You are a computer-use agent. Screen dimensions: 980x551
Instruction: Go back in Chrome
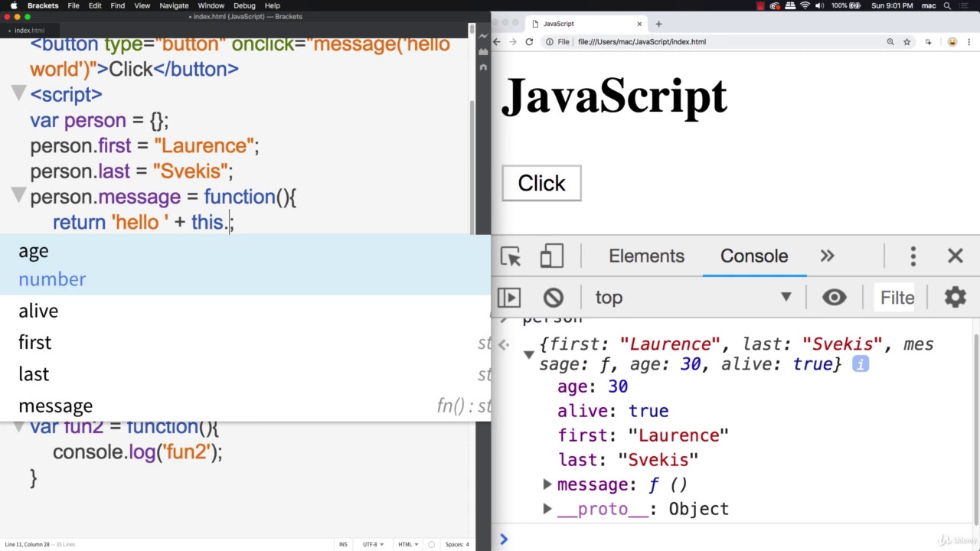pyautogui.click(x=496, y=42)
